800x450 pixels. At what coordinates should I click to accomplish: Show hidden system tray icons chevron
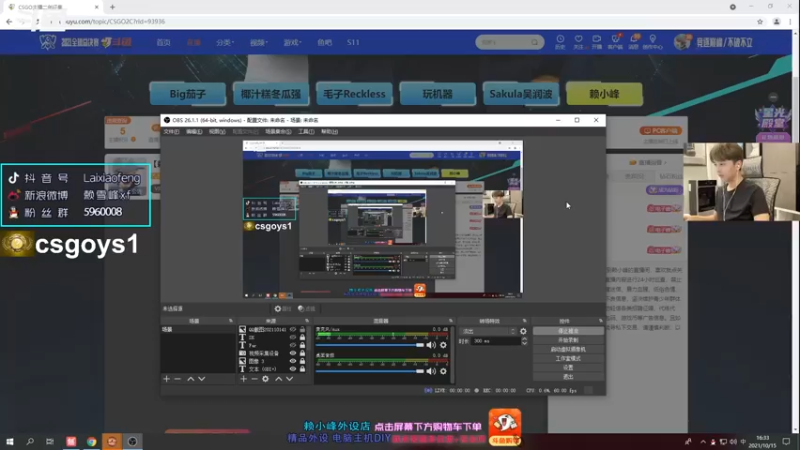[x=703, y=441]
